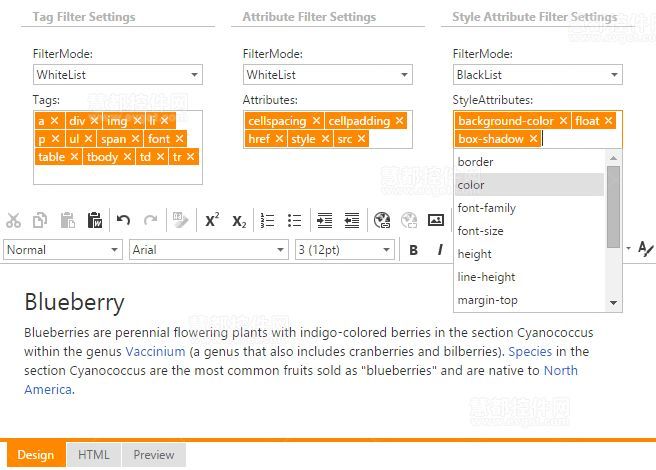Insert a bulleted list
This screenshot has height=470, width=656.
point(294,221)
